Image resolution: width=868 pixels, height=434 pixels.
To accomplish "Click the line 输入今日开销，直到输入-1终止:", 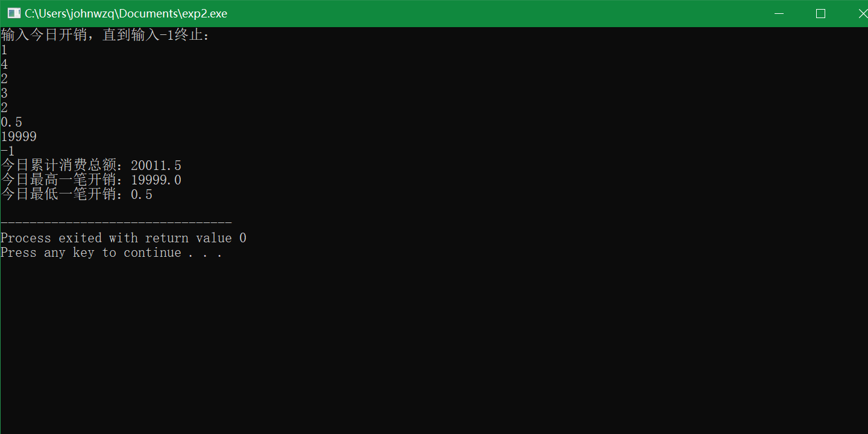I will pyautogui.click(x=105, y=35).
